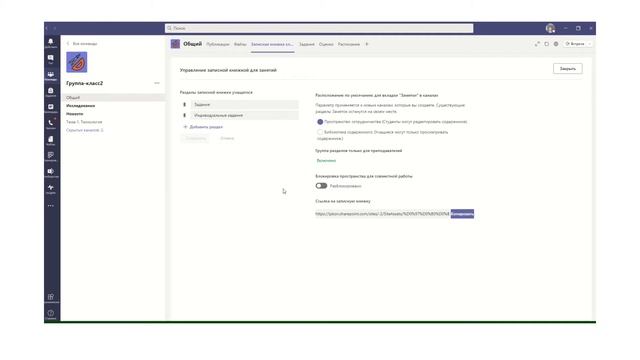The height and width of the screenshot is (360, 640).
Task: Open the Calls phone icon in sidebar
Action: point(51,124)
